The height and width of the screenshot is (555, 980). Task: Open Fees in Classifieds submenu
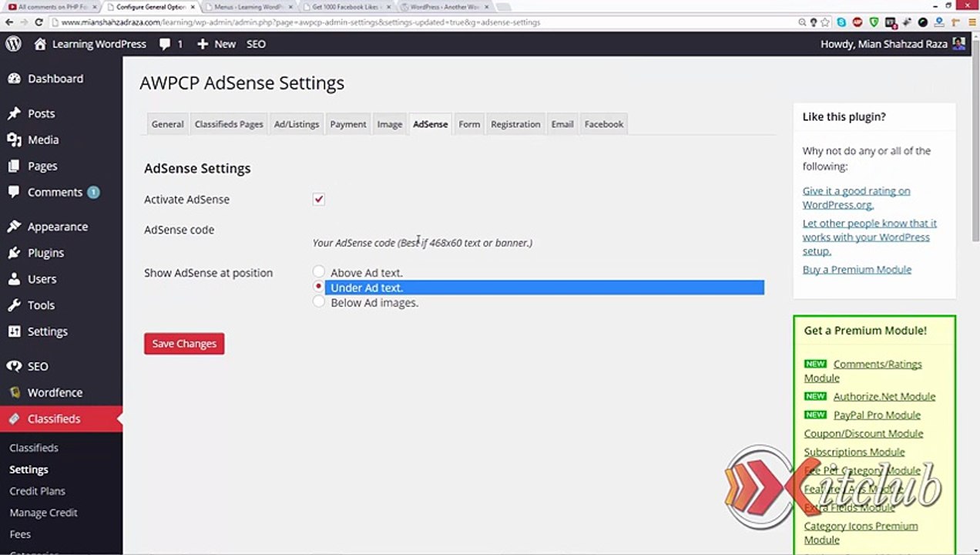tap(20, 534)
